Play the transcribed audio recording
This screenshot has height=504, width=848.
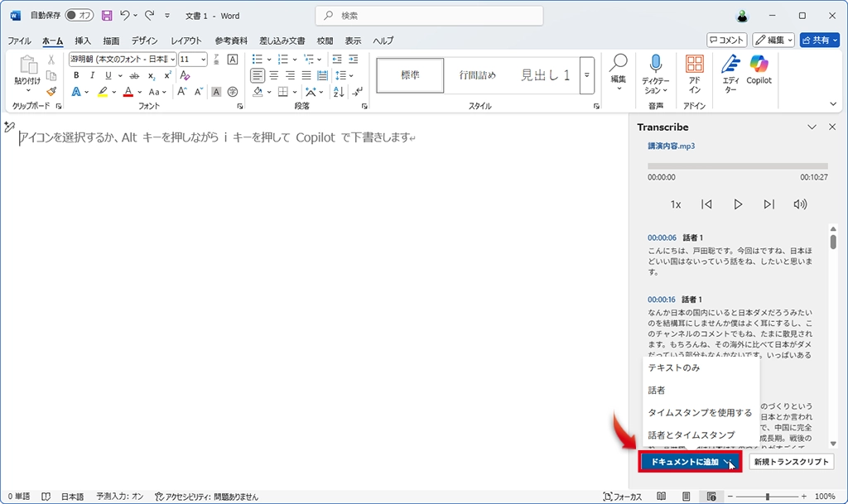(x=738, y=204)
